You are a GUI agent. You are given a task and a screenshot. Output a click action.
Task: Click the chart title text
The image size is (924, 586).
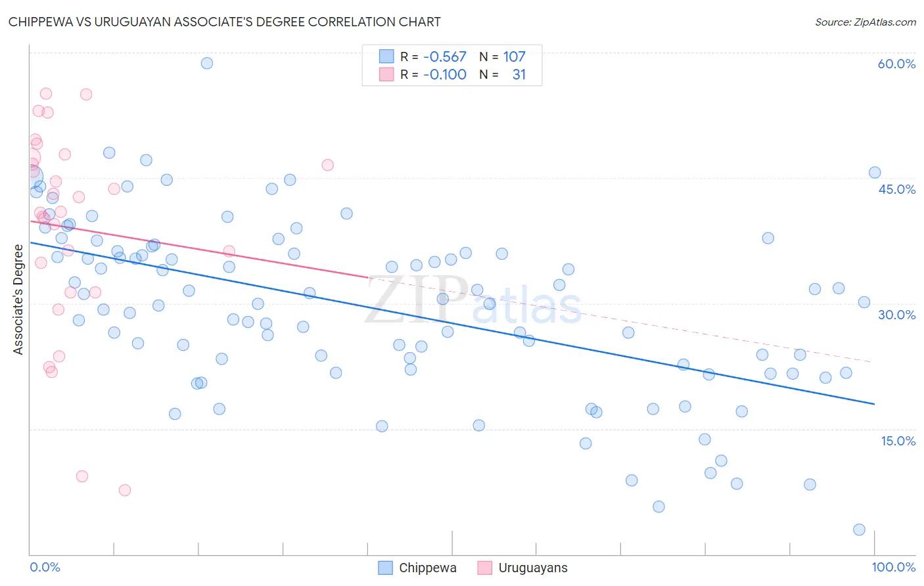pos(225,22)
